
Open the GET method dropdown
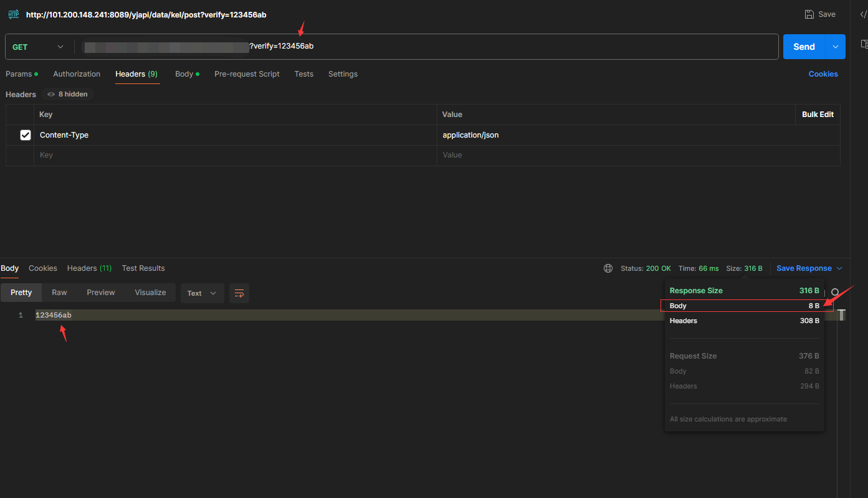click(x=39, y=47)
